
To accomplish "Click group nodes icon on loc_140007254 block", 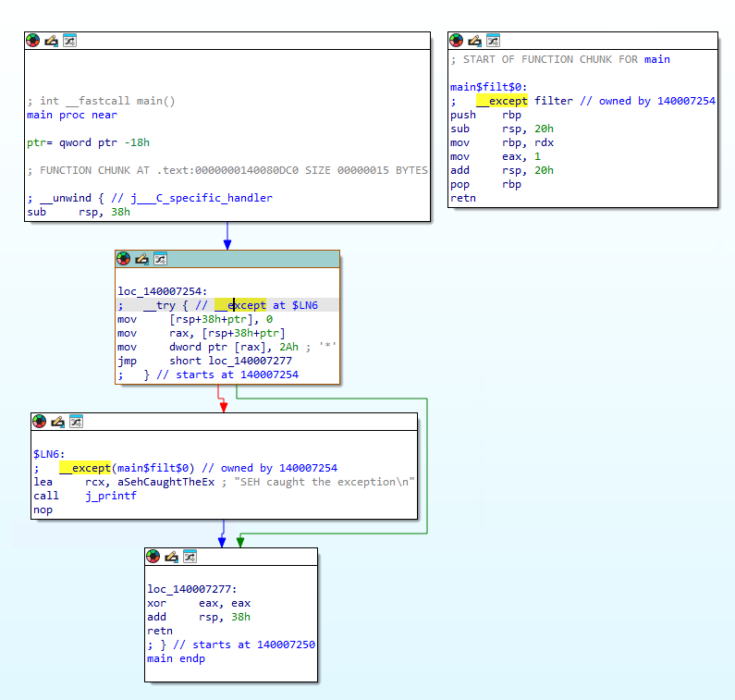I will tap(160, 259).
